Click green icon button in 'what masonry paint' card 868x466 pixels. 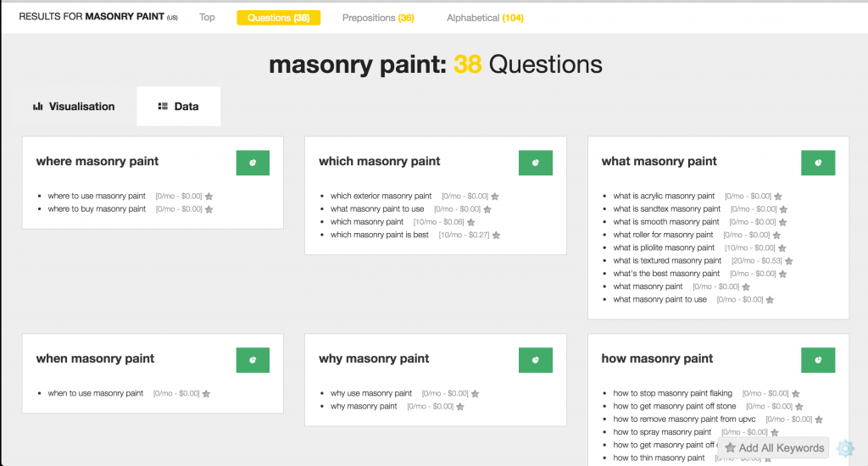tap(818, 163)
